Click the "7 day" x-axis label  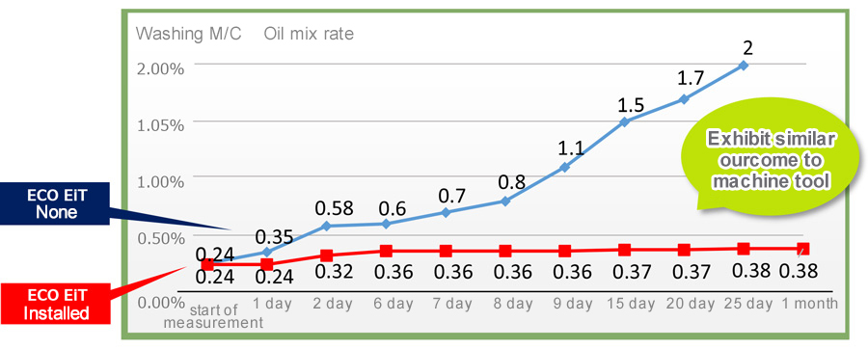[453, 303]
